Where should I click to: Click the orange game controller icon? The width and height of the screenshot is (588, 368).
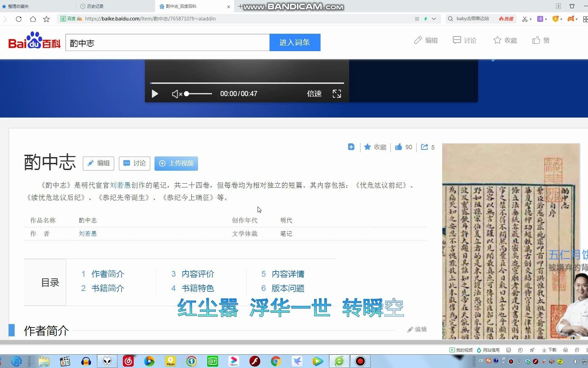(571, 19)
